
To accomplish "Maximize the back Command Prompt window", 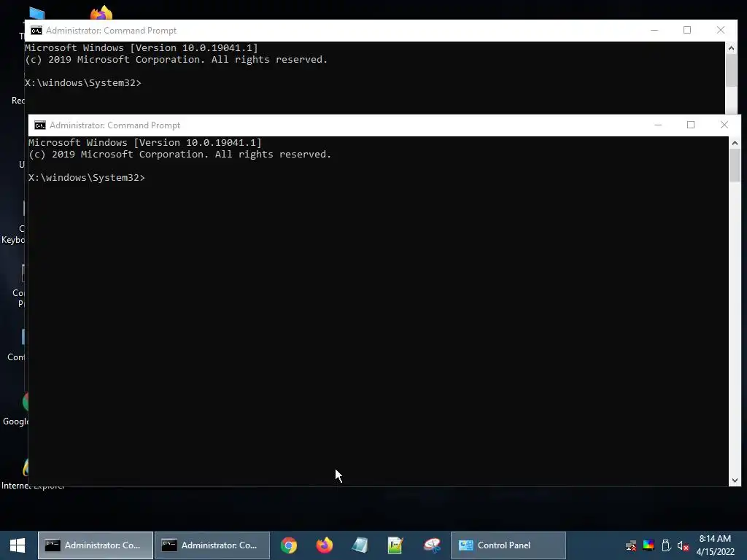I will click(687, 30).
